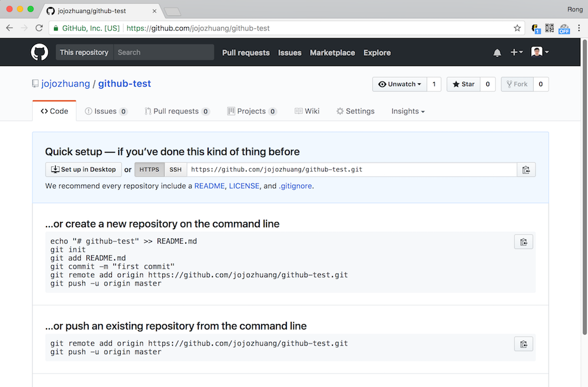This screenshot has height=387, width=588.
Task: Switch the clone URL to SSH
Action: (175, 169)
